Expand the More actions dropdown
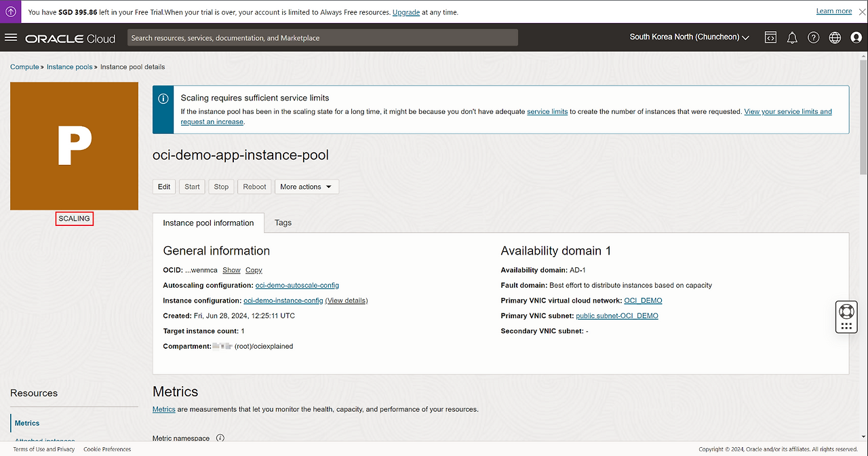Viewport: 868px width, 456px height. point(307,187)
